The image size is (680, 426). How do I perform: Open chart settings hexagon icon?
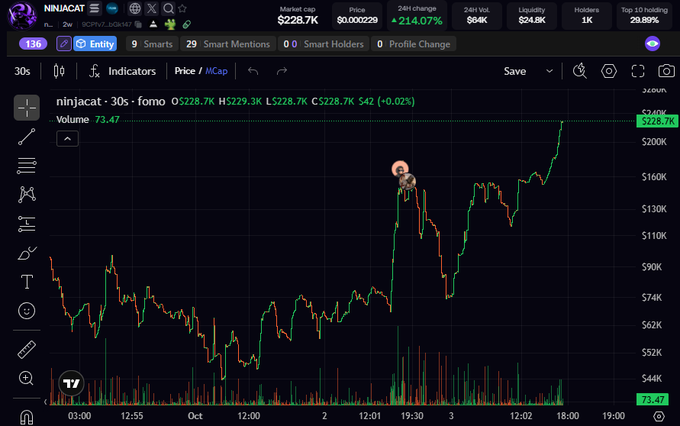(609, 71)
